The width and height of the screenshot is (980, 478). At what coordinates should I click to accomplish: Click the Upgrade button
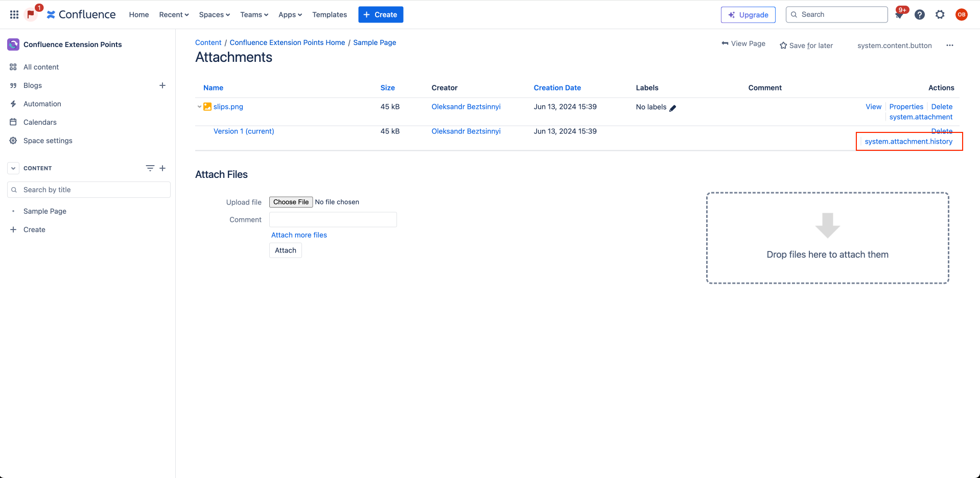tap(748, 15)
